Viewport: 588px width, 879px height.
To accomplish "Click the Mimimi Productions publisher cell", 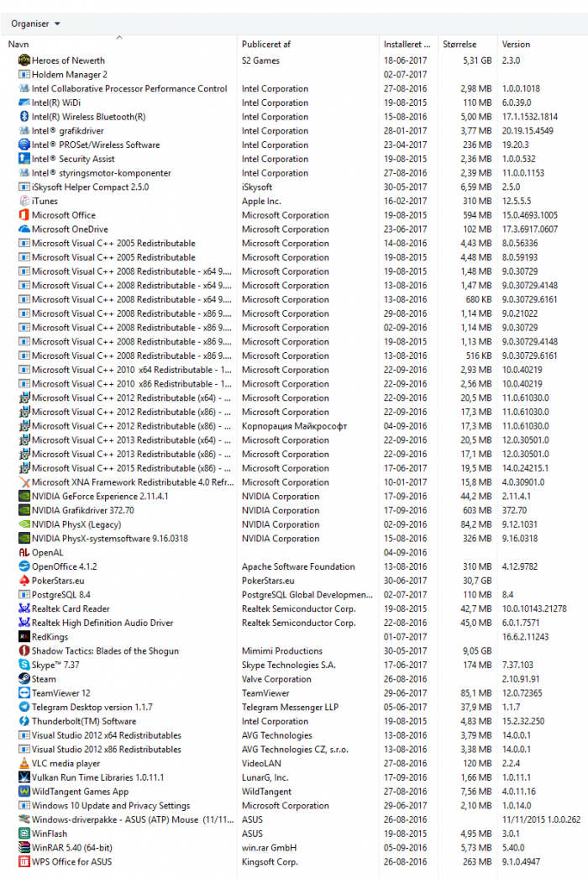I will tap(282, 650).
